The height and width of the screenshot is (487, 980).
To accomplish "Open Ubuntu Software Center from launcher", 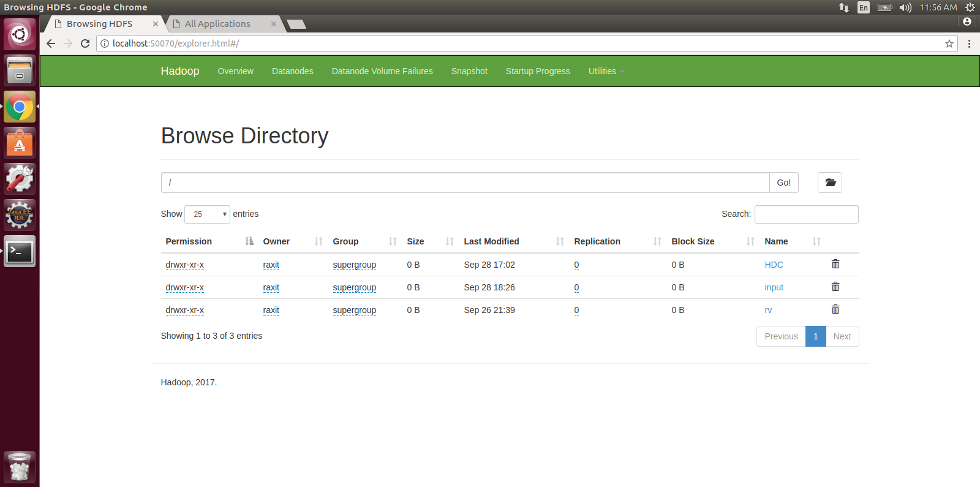I will [20, 143].
